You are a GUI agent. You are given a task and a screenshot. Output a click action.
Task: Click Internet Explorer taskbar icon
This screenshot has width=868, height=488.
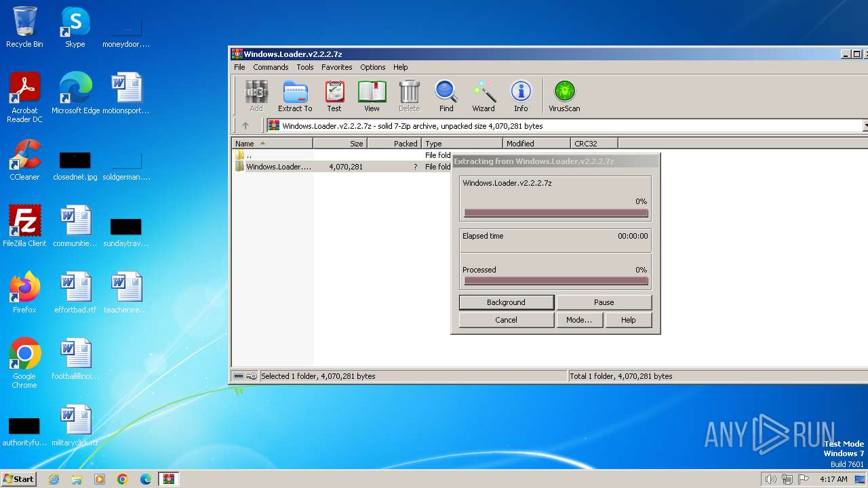coord(54,479)
